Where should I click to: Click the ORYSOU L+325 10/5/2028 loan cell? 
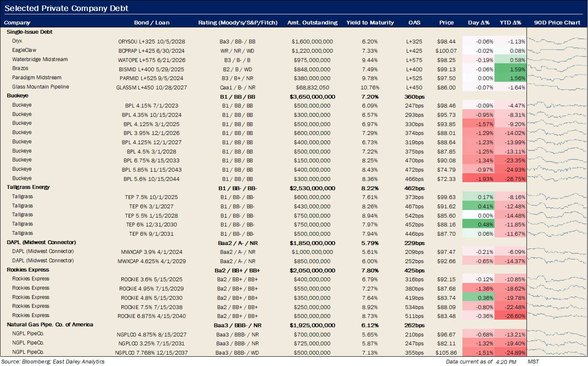(152, 42)
